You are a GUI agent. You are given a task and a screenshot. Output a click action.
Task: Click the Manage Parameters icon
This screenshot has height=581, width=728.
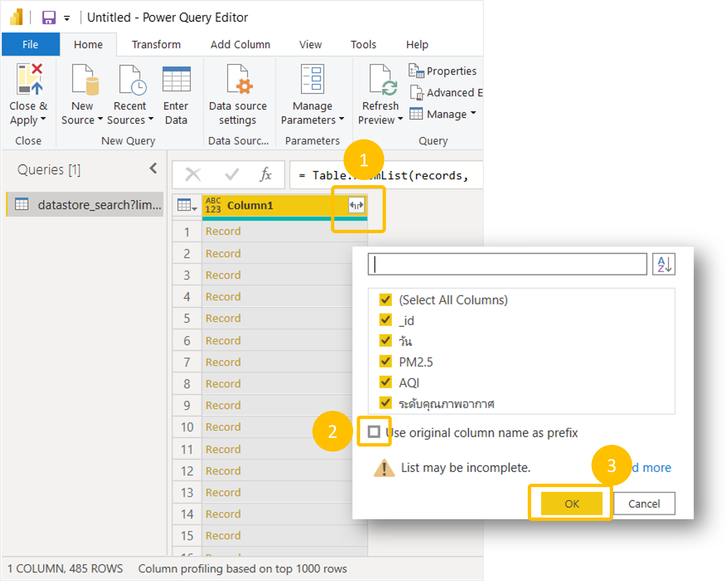(x=312, y=79)
